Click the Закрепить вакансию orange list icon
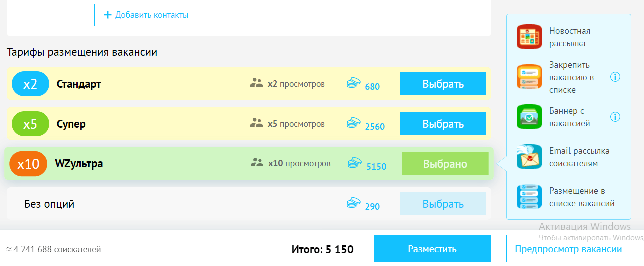 [529, 77]
